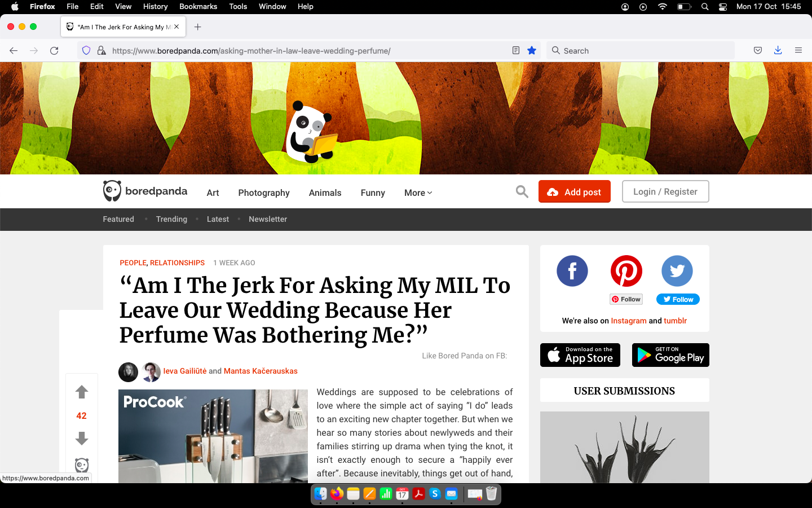The height and width of the screenshot is (508, 812).
Task: Expand the More navigation dropdown
Action: [418, 192]
